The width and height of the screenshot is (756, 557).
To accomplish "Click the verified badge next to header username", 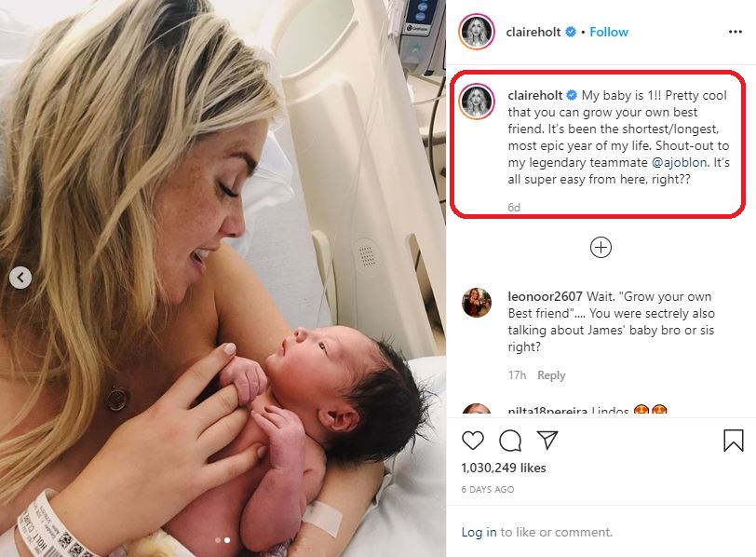I will (x=571, y=32).
